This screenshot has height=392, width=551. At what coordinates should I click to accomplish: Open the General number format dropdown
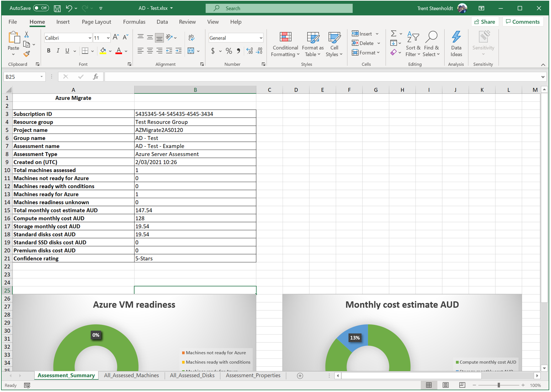(261, 38)
